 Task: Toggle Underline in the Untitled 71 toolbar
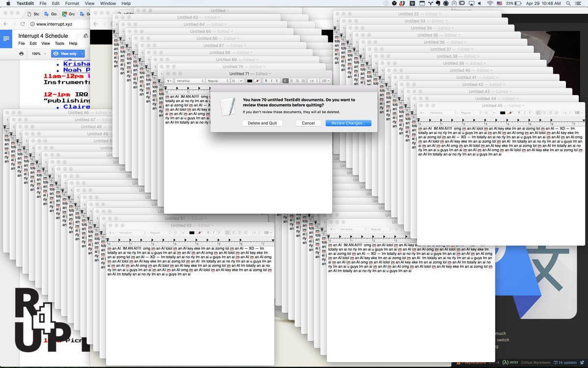coord(277,81)
